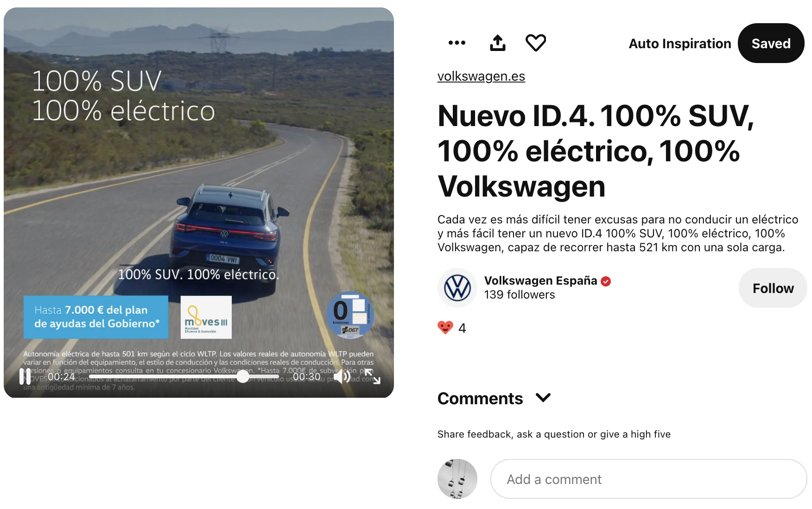Screen dimensions: 812x509
Task: Click the red verified badge icon
Action: pyautogui.click(x=606, y=281)
